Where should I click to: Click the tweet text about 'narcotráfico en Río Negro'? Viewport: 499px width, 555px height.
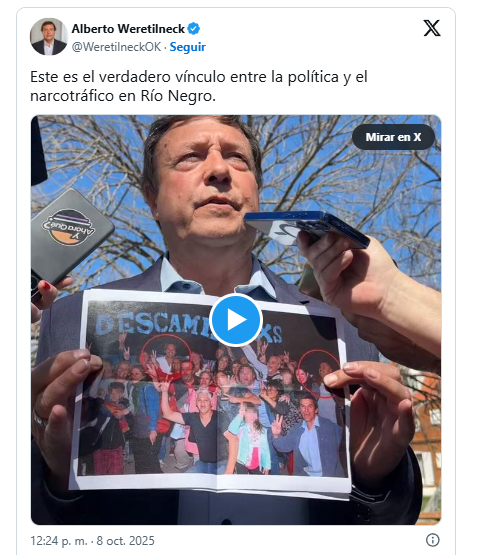tap(123, 96)
